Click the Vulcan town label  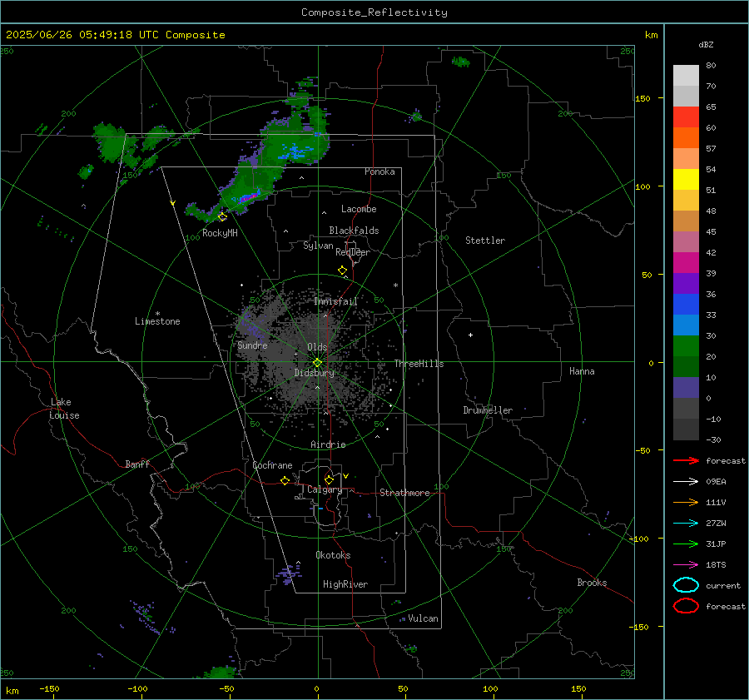(424, 618)
